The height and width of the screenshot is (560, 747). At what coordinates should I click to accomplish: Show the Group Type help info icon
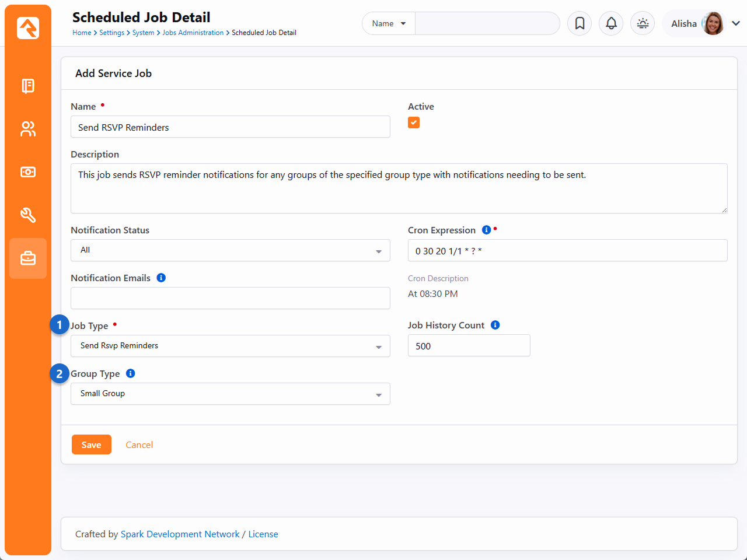click(130, 373)
